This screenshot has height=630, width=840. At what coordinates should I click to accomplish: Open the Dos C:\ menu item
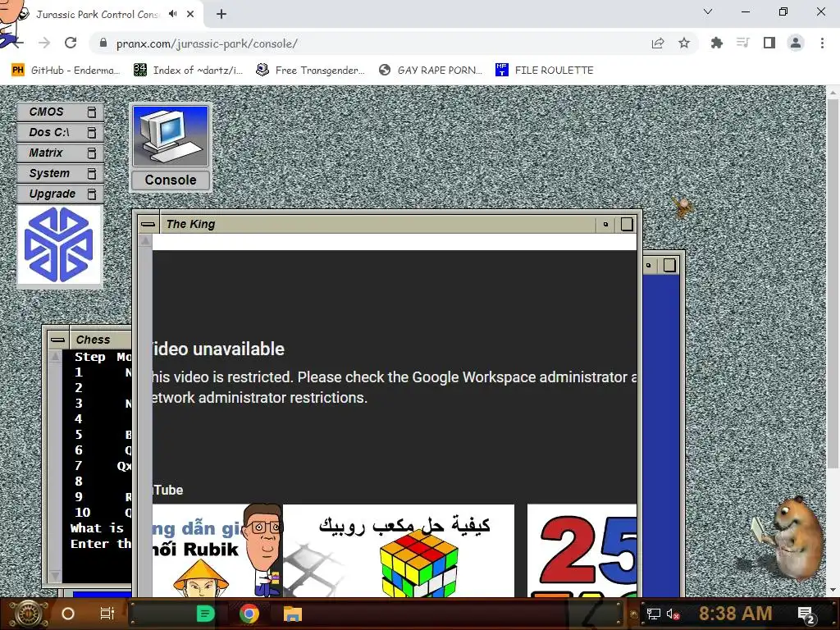tap(60, 132)
